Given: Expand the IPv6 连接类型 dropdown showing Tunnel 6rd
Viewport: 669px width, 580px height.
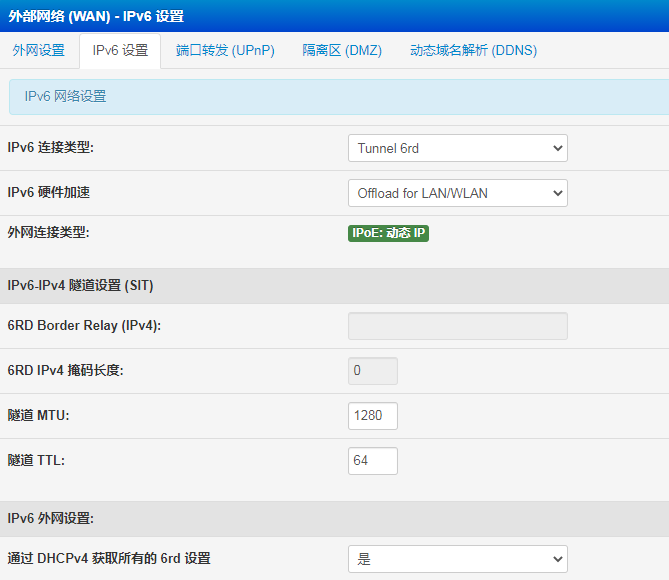Looking at the screenshot, I should click(457, 148).
